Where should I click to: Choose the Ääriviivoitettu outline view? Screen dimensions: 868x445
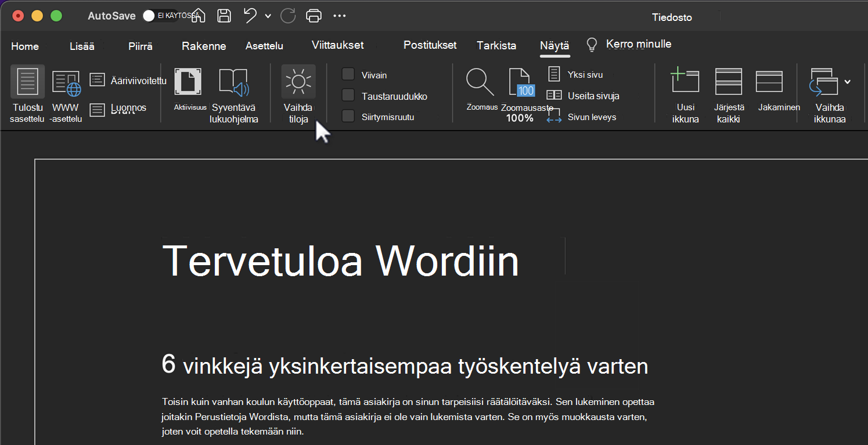pyautogui.click(x=128, y=80)
